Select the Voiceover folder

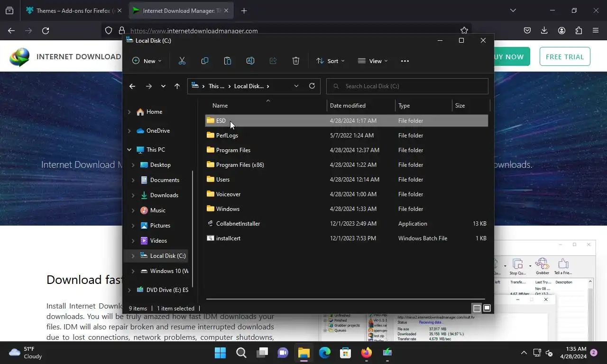[347, 194]
